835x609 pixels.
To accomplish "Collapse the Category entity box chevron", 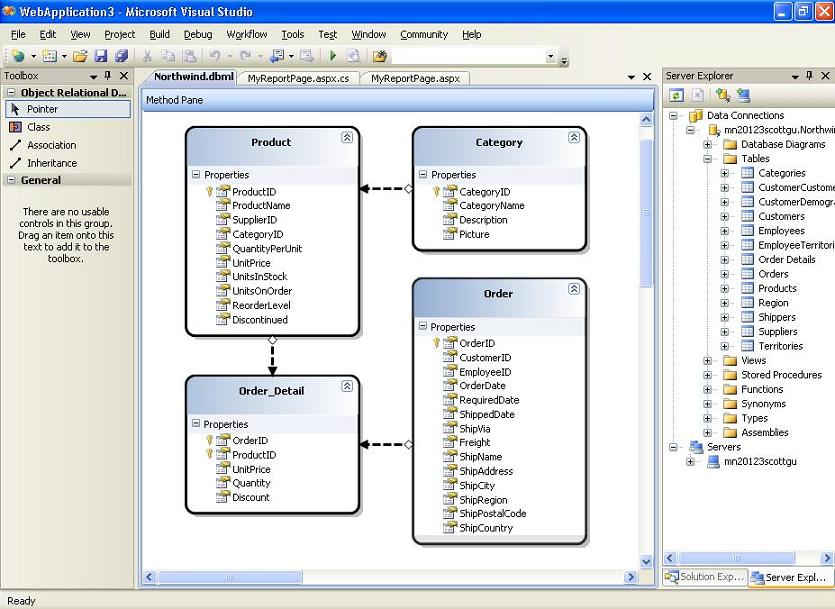I will point(574,138).
